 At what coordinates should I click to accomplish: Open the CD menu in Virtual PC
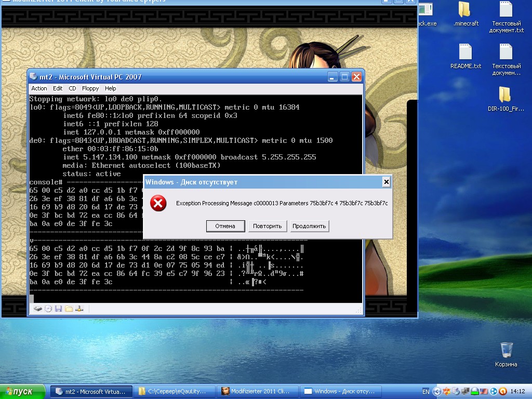tap(72, 88)
